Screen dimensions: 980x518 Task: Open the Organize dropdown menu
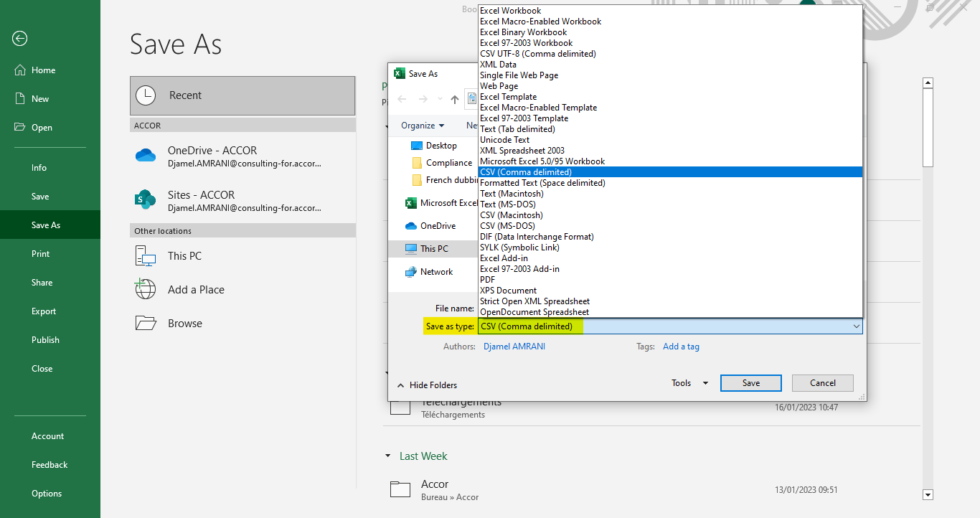pos(423,126)
